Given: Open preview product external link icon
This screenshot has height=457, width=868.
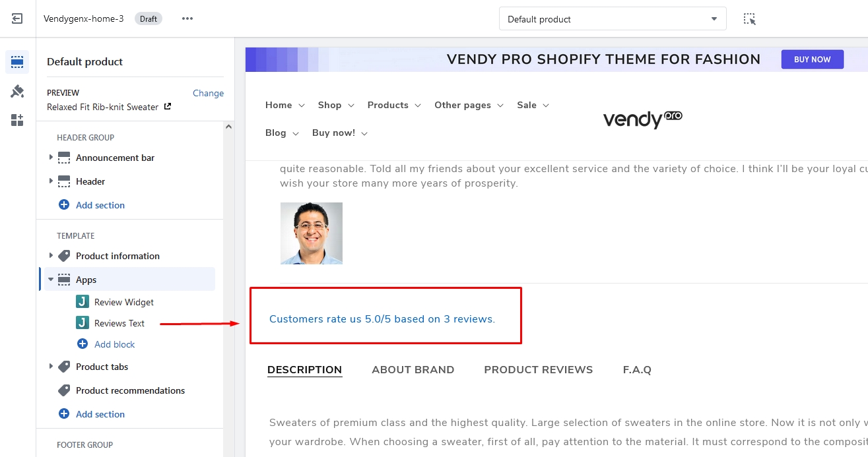Looking at the screenshot, I should 168,106.
